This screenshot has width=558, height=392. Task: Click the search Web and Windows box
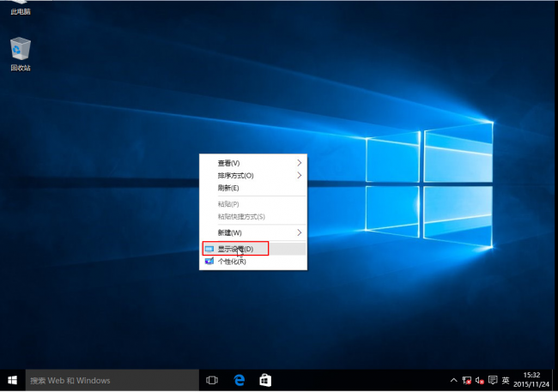(112, 380)
